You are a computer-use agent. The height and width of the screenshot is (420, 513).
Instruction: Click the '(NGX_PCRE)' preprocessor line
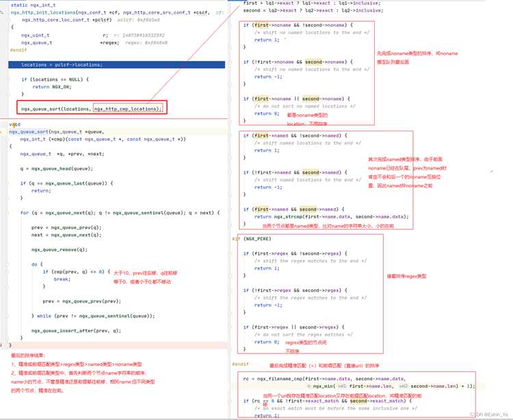257,239
